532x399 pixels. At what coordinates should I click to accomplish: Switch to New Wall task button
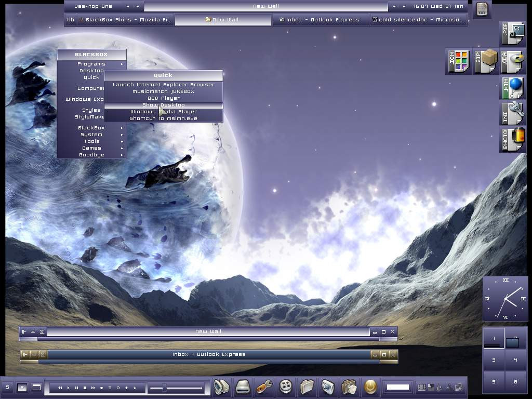point(223,20)
